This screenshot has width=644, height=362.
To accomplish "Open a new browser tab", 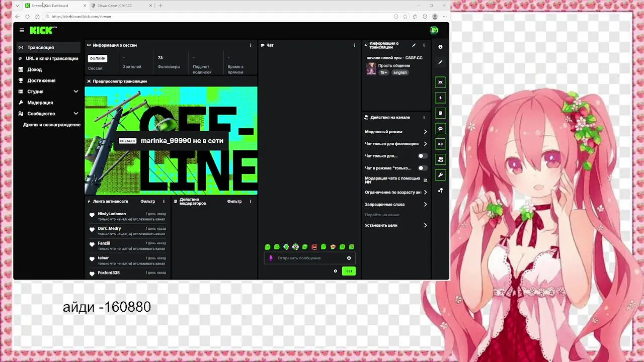I will (160, 6).
